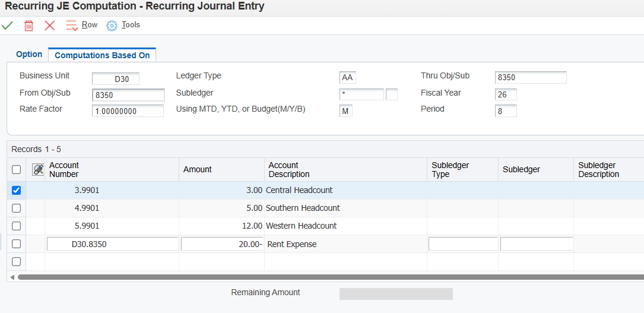Screen dimensions: 644x313
Task: Click the red X Cancel icon
Action: click(50, 26)
